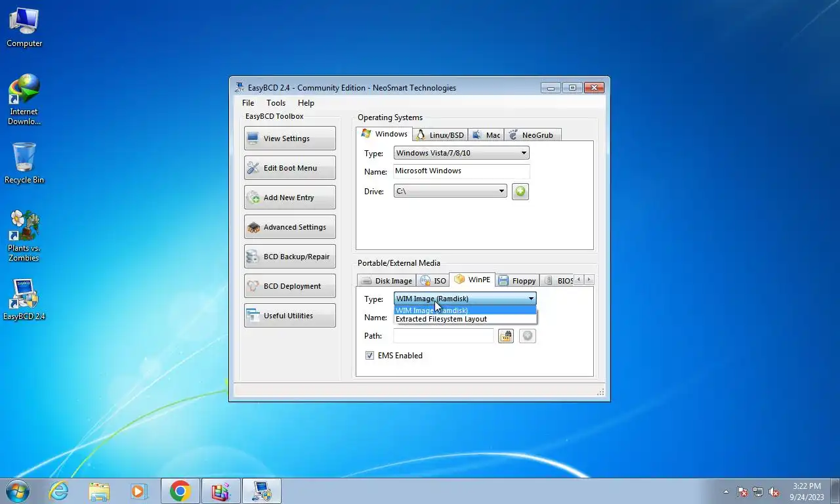Switch to the NeoGrub tab

coord(532,135)
